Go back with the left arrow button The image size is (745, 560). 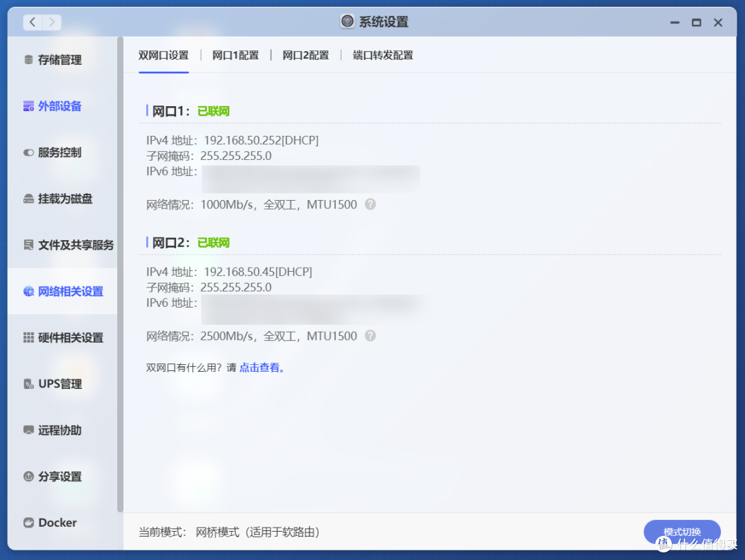pos(32,22)
